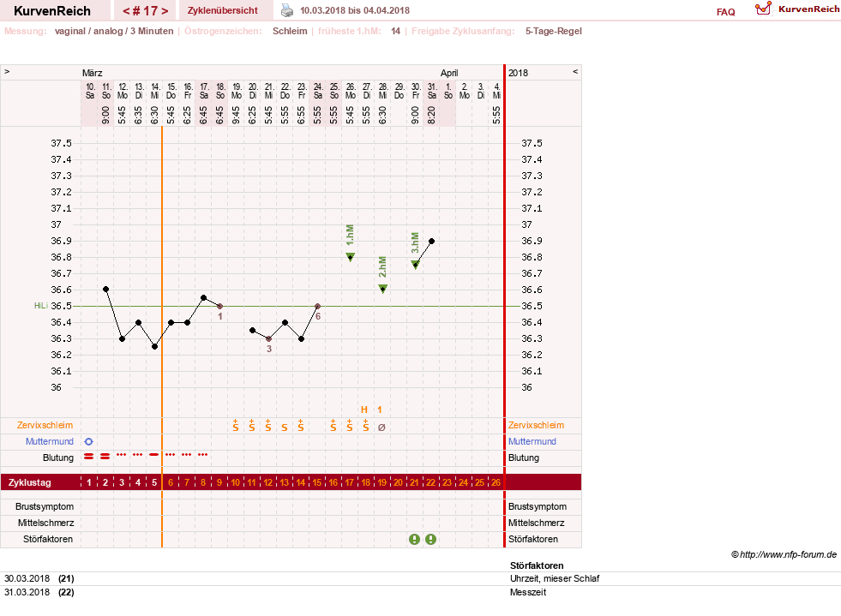The height and width of the screenshot is (616, 841).
Task: Click the Störfaktoren label on the left
Action: coord(48,540)
